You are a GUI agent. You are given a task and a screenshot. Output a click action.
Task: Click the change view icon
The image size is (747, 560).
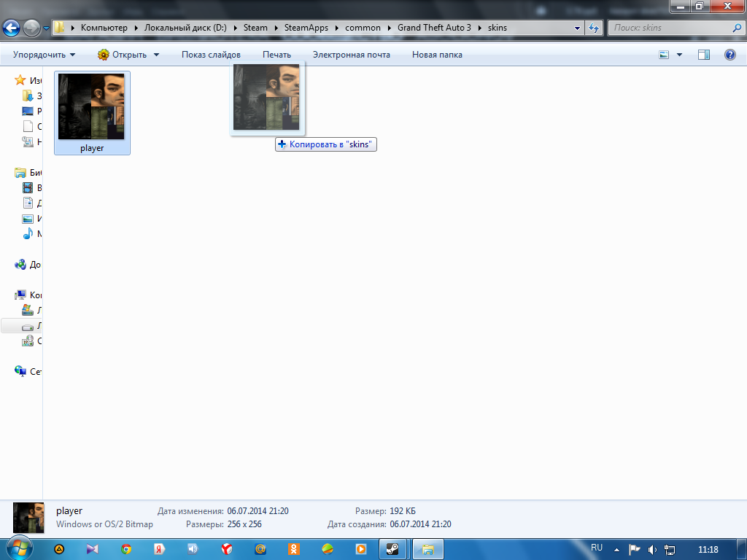coord(664,55)
